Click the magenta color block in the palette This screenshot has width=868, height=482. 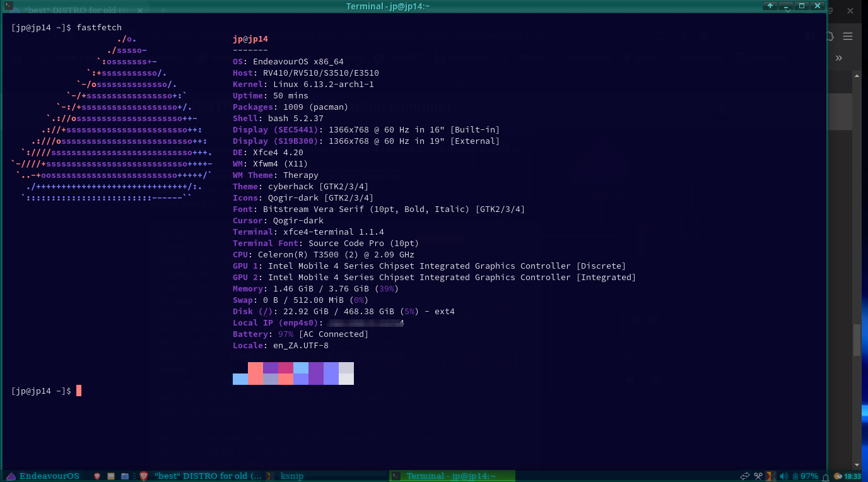pos(286,368)
